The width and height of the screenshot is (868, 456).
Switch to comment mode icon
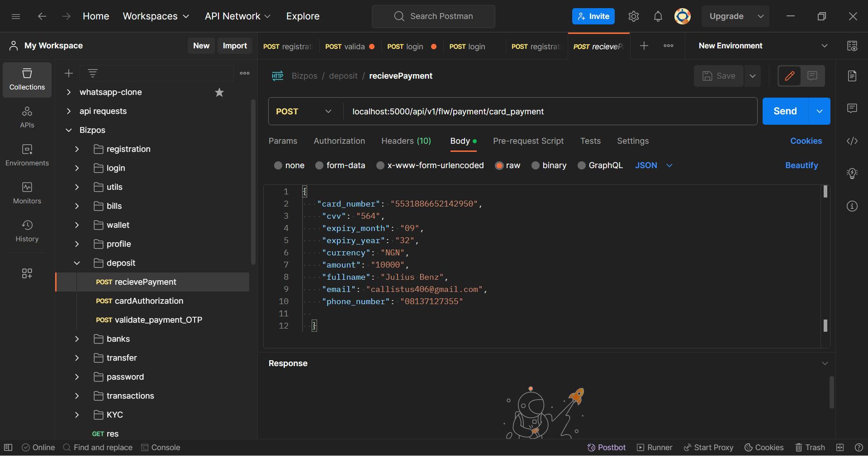click(x=812, y=76)
